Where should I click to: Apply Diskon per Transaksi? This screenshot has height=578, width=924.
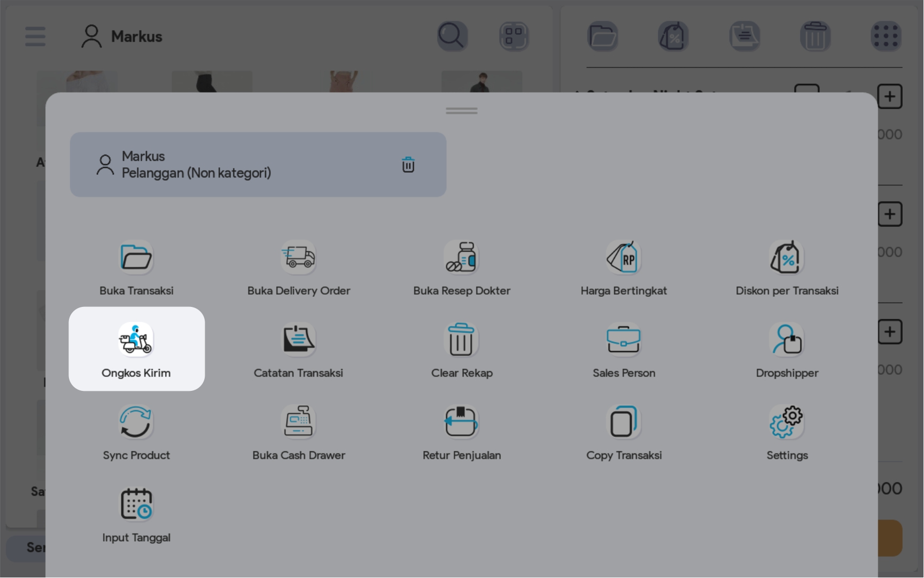[x=787, y=258]
